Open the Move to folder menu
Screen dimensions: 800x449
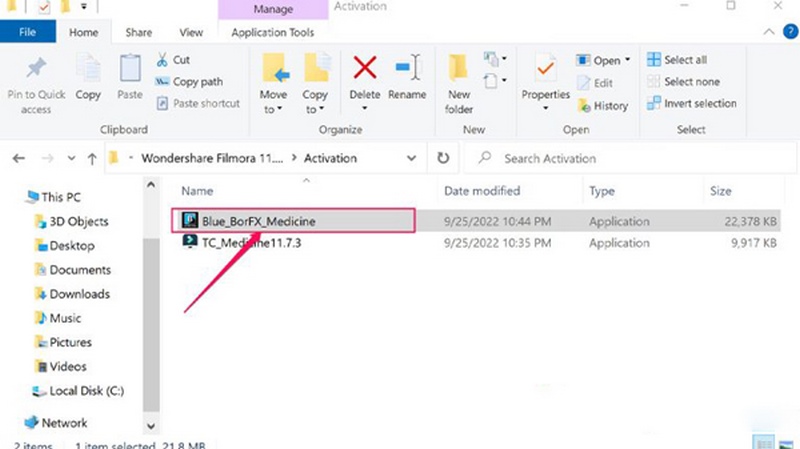(x=273, y=84)
